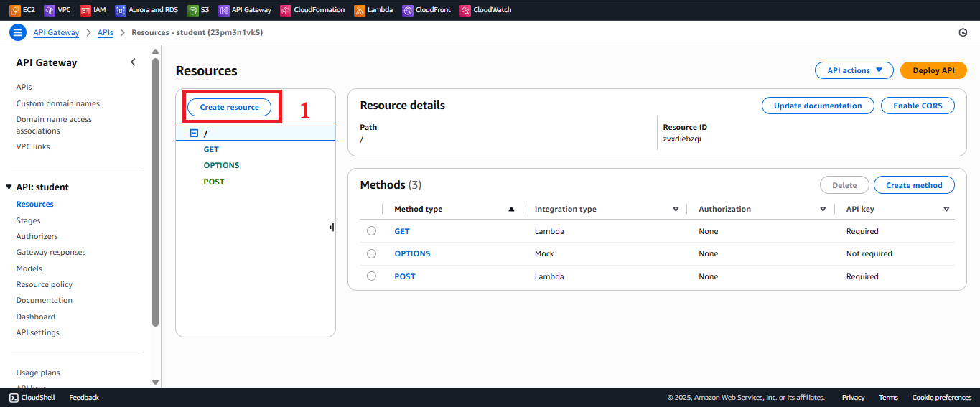Viewport: 980px width, 407px height.
Task: Open the GET link in Methods table
Action: 402,231
